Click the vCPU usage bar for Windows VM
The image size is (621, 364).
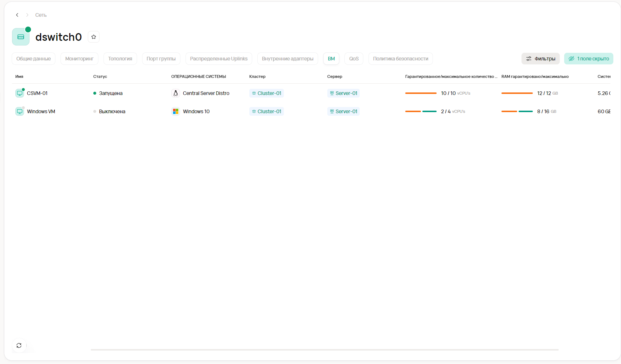click(421, 111)
